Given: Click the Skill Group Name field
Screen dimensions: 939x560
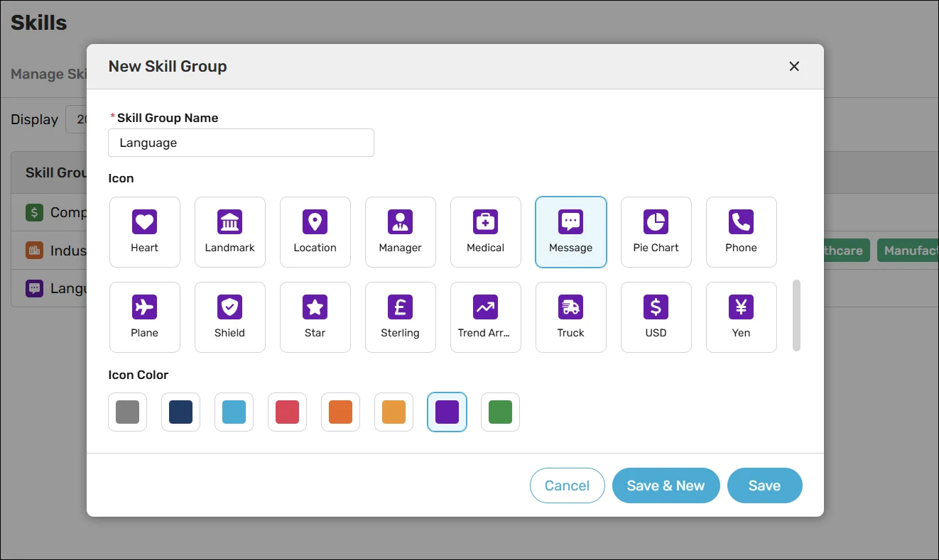Looking at the screenshot, I should (x=241, y=143).
